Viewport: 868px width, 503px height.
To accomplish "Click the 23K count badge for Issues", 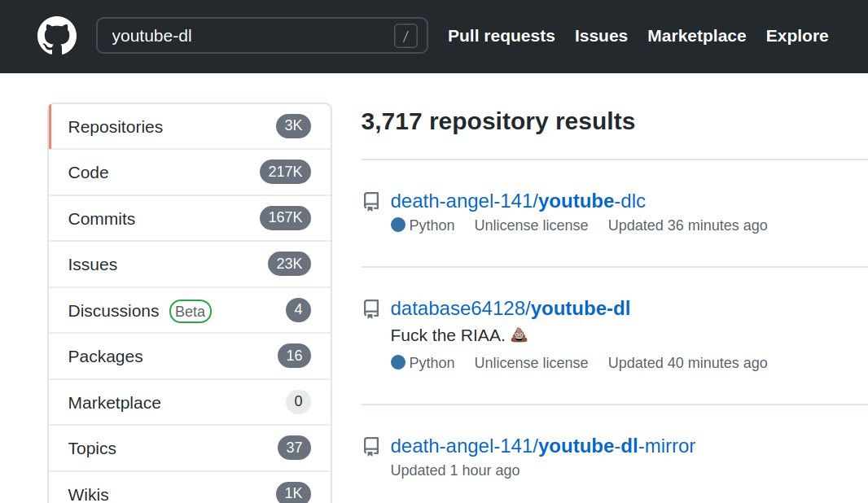I will (289, 264).
